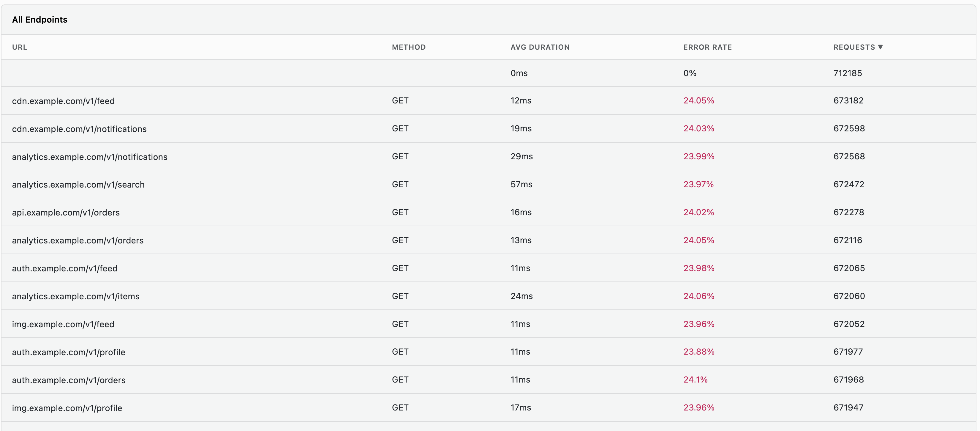Click the 672278 requests count
This screenshot has height=431, width=980.
click(x=849, y=212)
